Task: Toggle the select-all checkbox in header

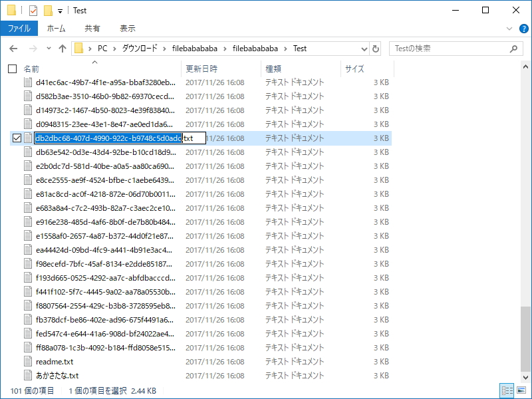Action: click(12, 69)
